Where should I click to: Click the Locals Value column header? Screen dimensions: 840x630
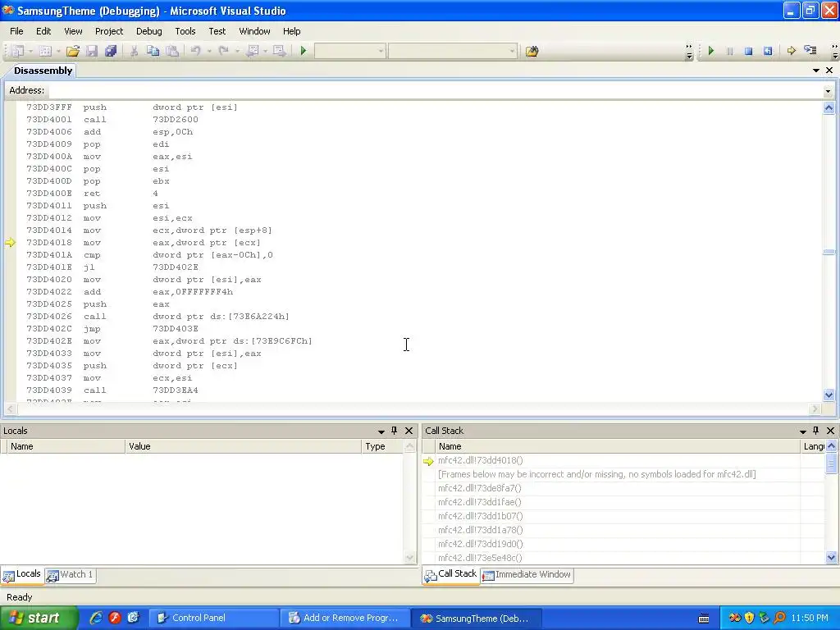(243, 446)
